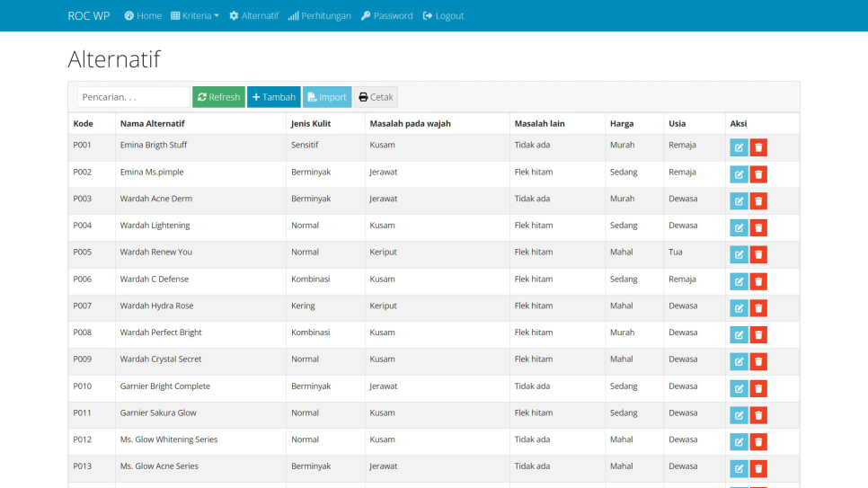
Task: Open the Home page in navbar
Action: point(143,16)
